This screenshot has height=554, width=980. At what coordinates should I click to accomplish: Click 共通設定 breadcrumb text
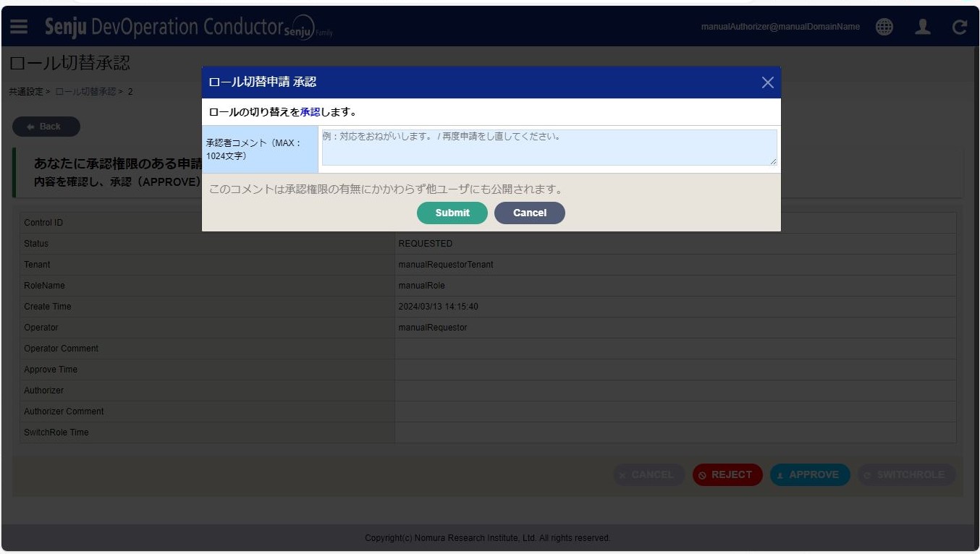pyautogui.click(x=26, y=92)
